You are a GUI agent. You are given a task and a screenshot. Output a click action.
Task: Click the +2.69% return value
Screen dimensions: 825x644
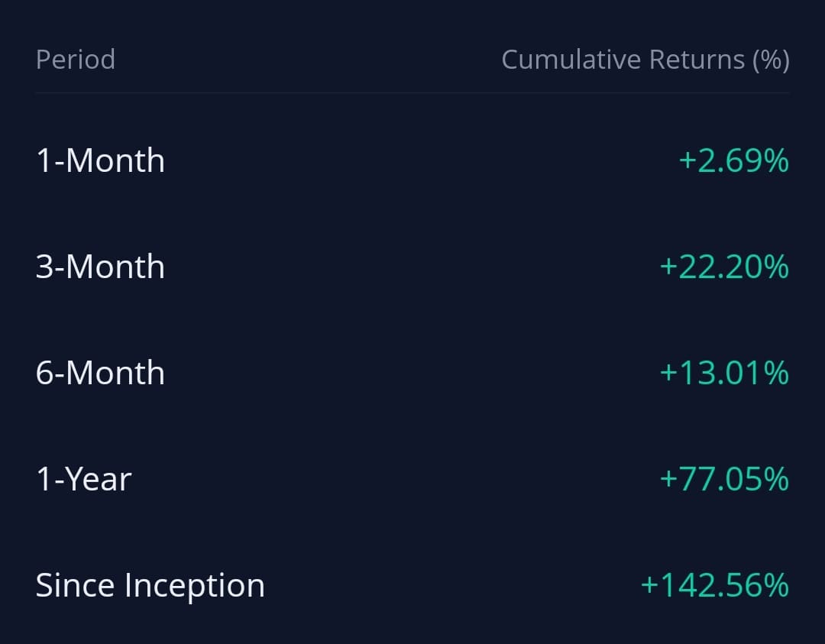(x=733, y=160)
